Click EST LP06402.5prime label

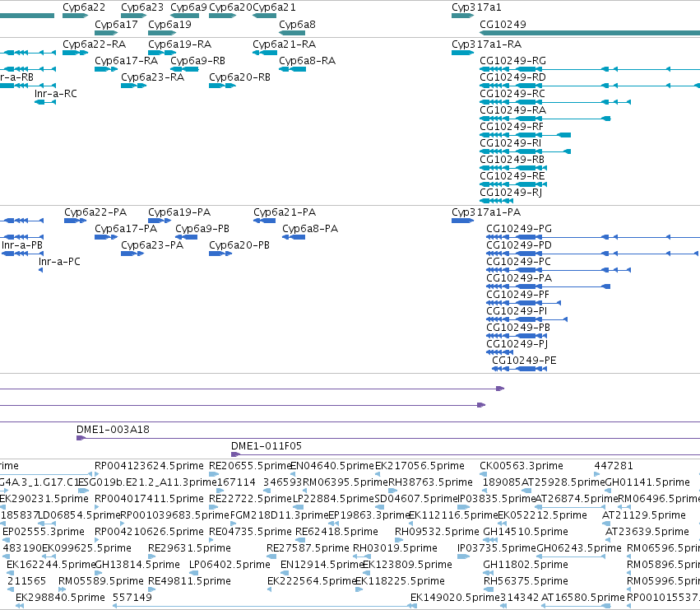230,565
